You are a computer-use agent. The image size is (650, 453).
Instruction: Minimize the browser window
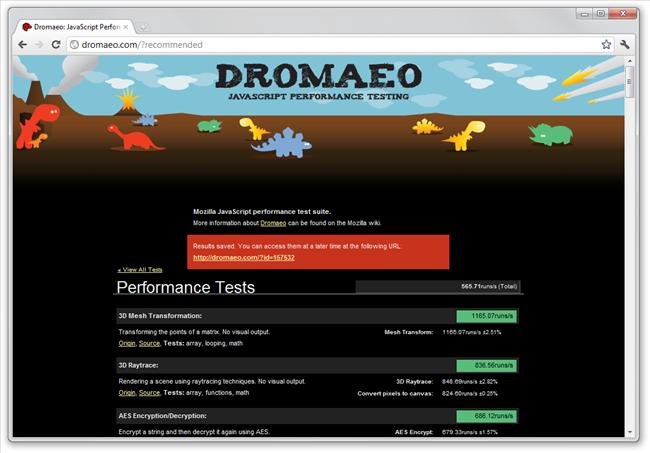tap(585, 14)
